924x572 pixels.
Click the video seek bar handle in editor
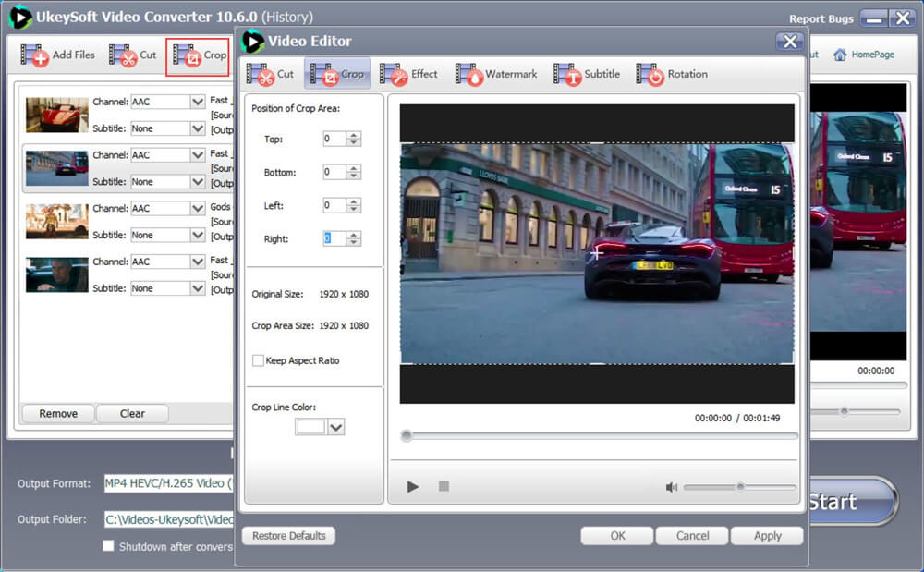(406, 436)
